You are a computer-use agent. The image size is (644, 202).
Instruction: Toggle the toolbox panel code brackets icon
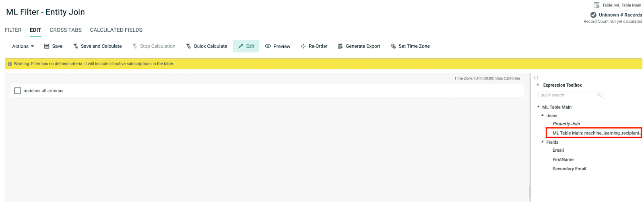[536, 78]
